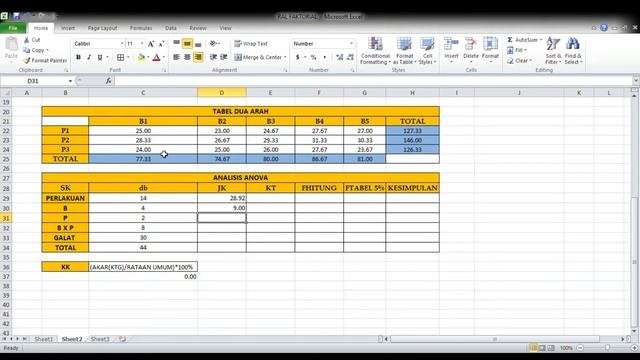Switch to the Page Layout tab

pos(102,28)
